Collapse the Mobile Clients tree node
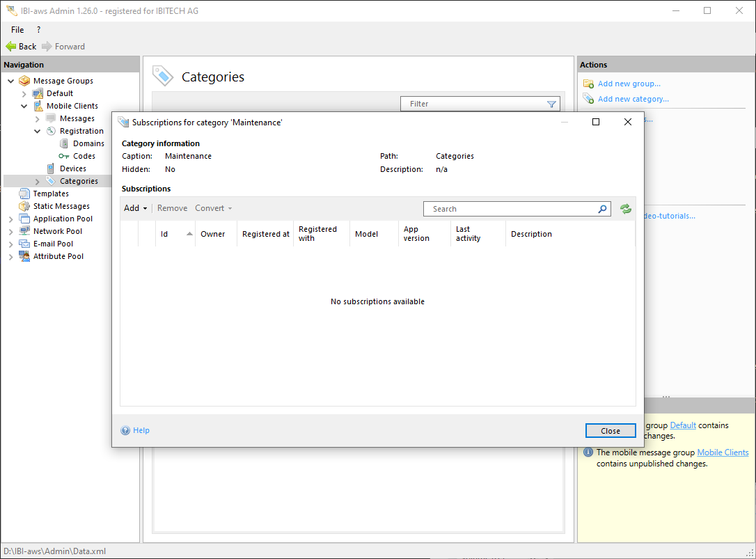 point(24,106)
